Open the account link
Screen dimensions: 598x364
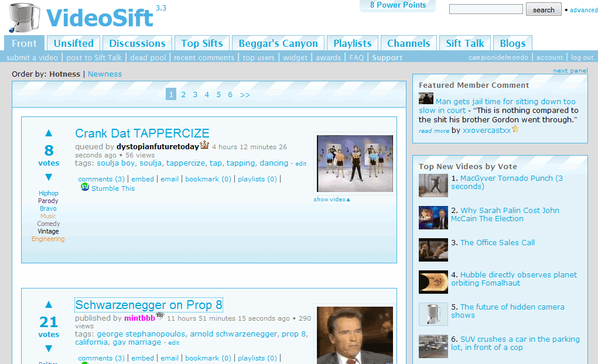549,57
